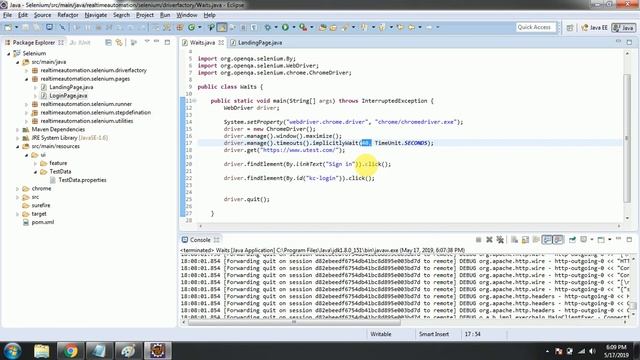The height and width of the screenshot is (360, 640).
Task: Open the Navigate menu
Action: pyautogui.click(x=96, y=15)
